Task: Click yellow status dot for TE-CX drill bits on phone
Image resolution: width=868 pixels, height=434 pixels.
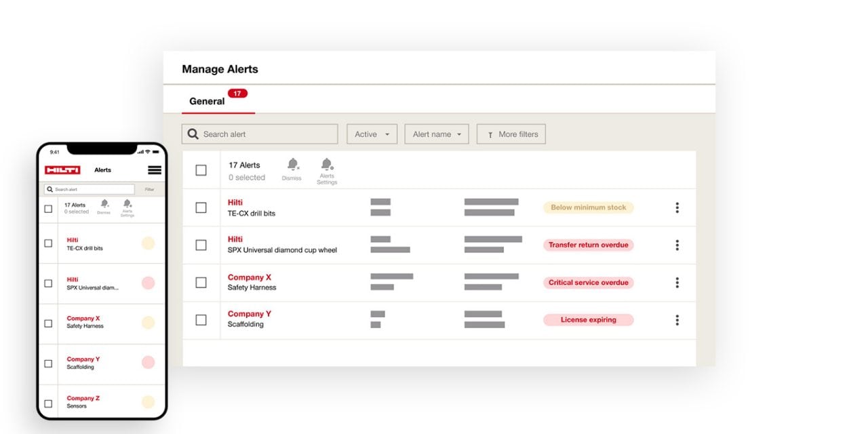Action: [x=148, y=243]
